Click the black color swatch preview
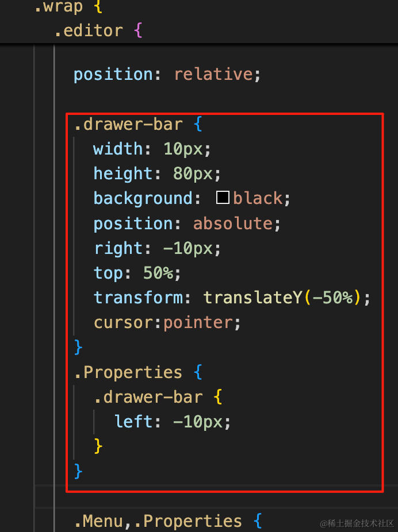The height and width of the screenshot is (532, 398). (x=223, y=198)
